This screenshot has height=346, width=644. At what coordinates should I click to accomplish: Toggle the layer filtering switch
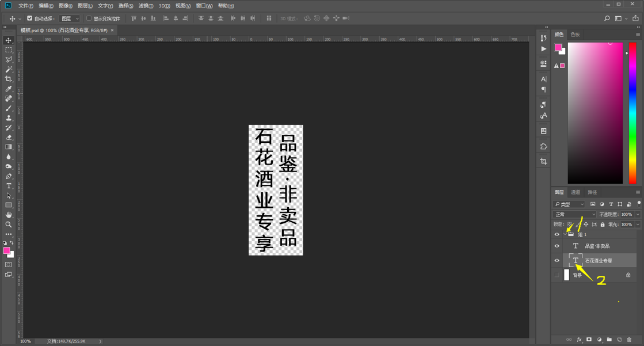[x=639, y=203]
